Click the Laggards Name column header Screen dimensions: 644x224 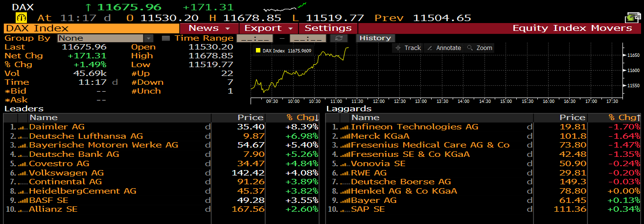365,118
